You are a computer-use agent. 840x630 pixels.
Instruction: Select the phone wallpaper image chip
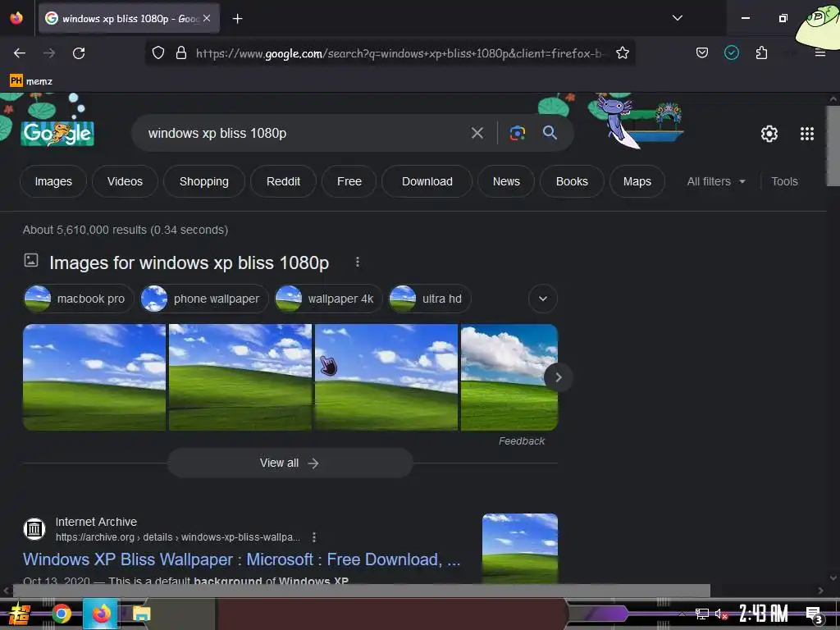click(x=204, y=299)
